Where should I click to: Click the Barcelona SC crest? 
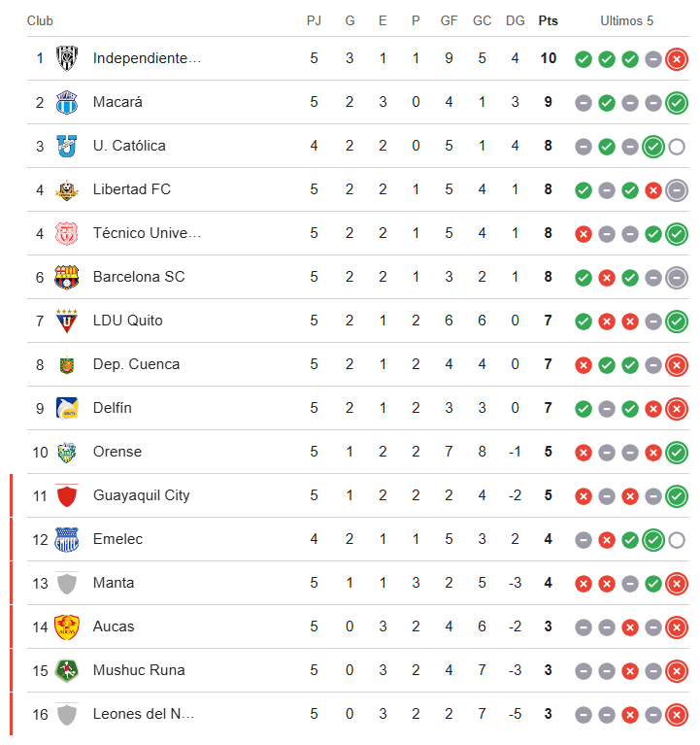click(x=67, y=277)
